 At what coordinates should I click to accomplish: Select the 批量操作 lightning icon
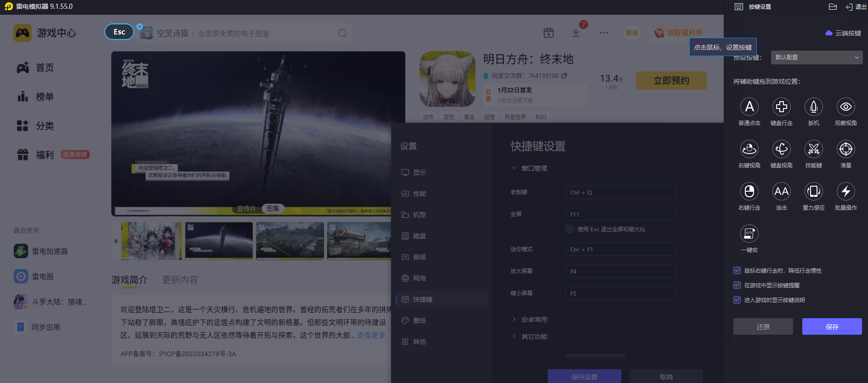[845, 192]
